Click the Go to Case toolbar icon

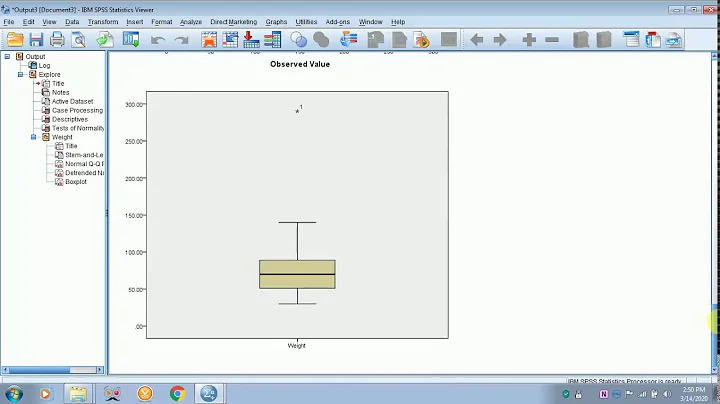230,40
